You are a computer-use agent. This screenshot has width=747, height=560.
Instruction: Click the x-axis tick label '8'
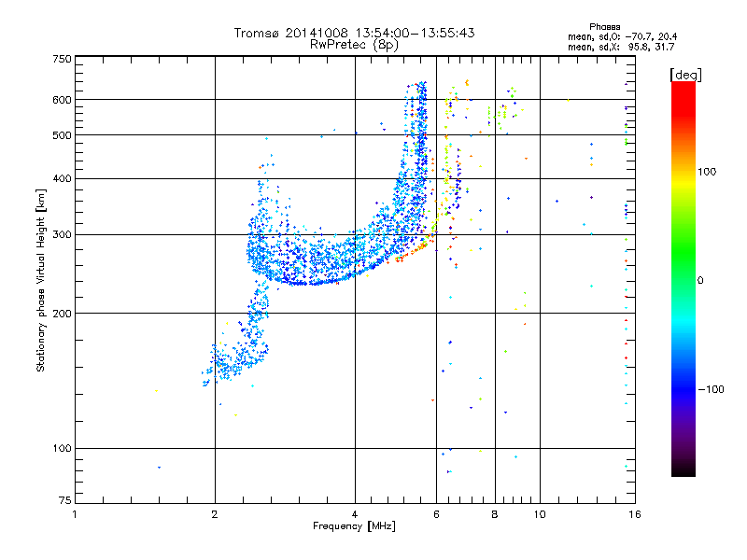click(495, 515)
